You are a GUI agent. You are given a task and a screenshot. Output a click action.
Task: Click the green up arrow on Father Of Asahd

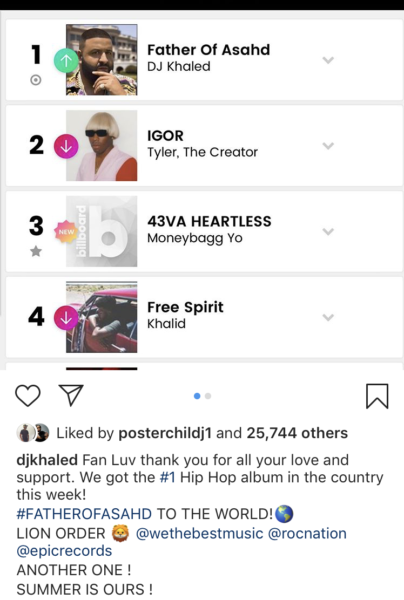pyautogui.click(x=66, y=60)
